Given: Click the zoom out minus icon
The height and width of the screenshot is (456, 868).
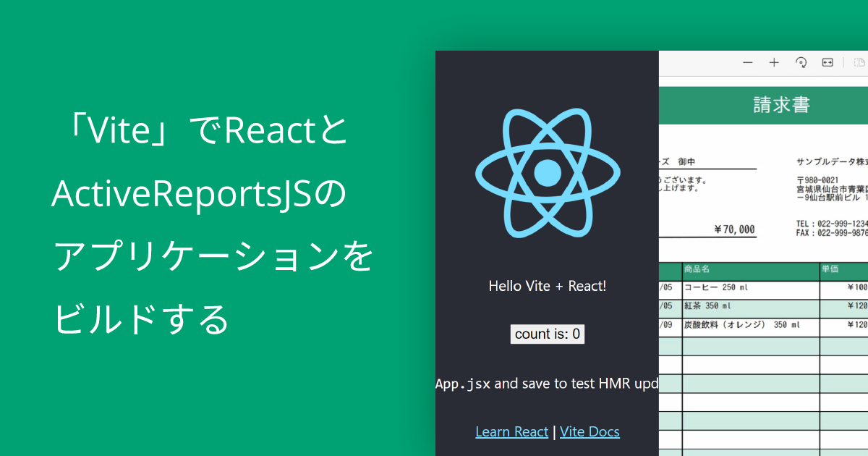Looking at the screenshot, I should tap(748, 63).
